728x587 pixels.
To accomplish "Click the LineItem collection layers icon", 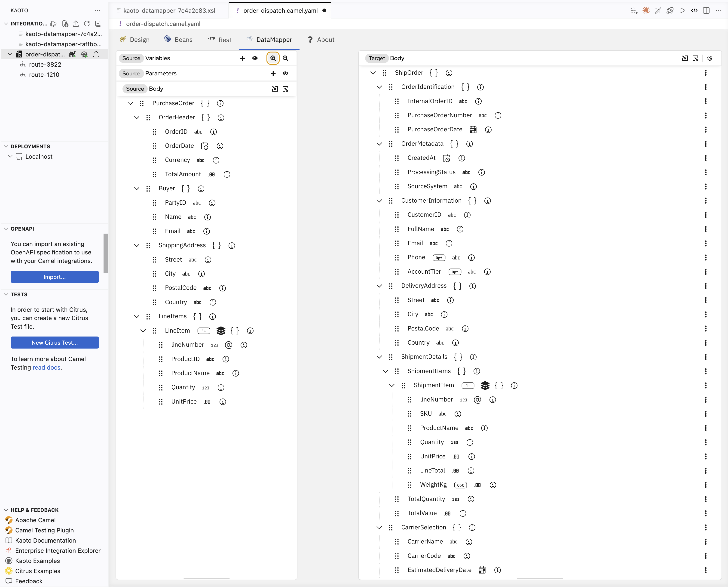I will tap(221, 330).
